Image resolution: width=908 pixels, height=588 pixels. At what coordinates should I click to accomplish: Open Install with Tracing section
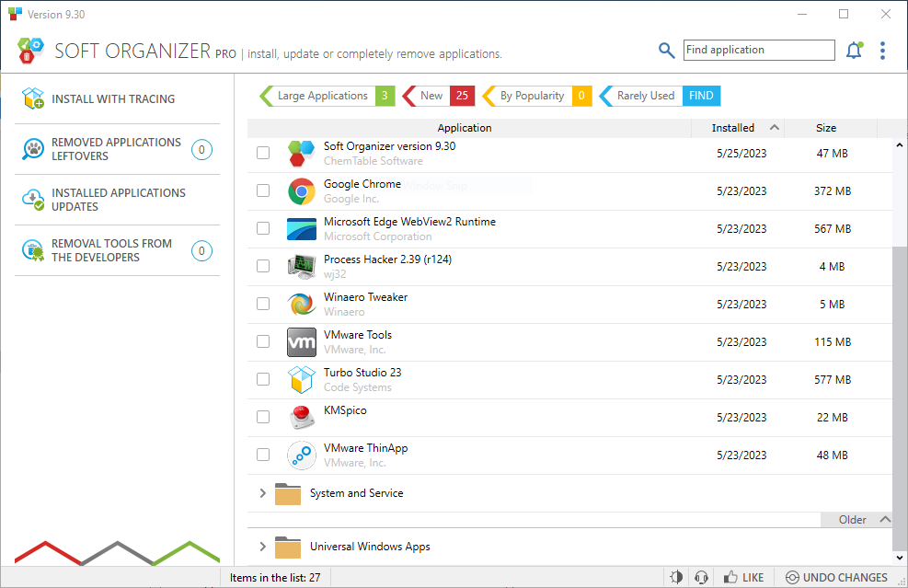click(117, 98)
